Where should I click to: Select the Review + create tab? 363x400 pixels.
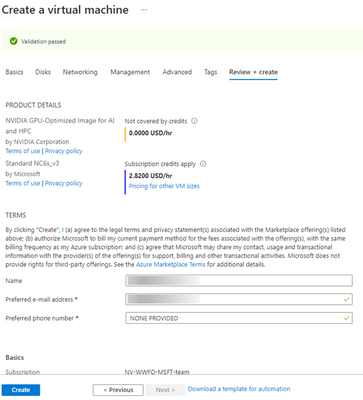[x=253, y=72]
